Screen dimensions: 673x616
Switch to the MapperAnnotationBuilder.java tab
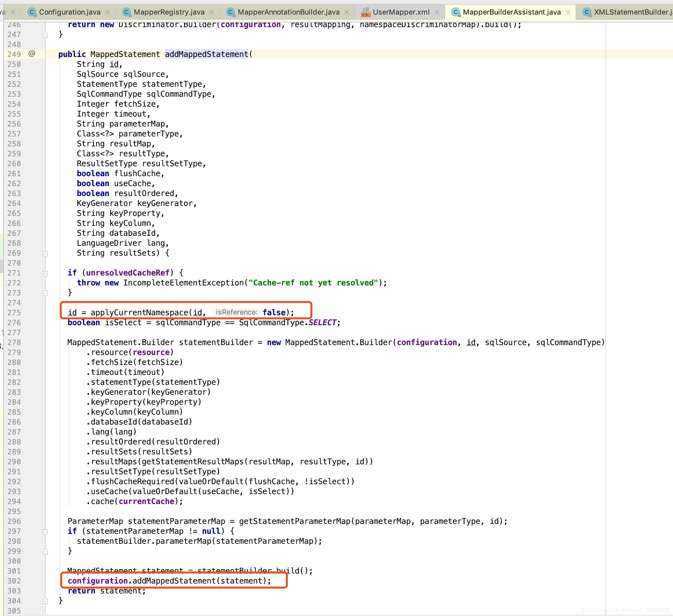[x=288, y=12]
